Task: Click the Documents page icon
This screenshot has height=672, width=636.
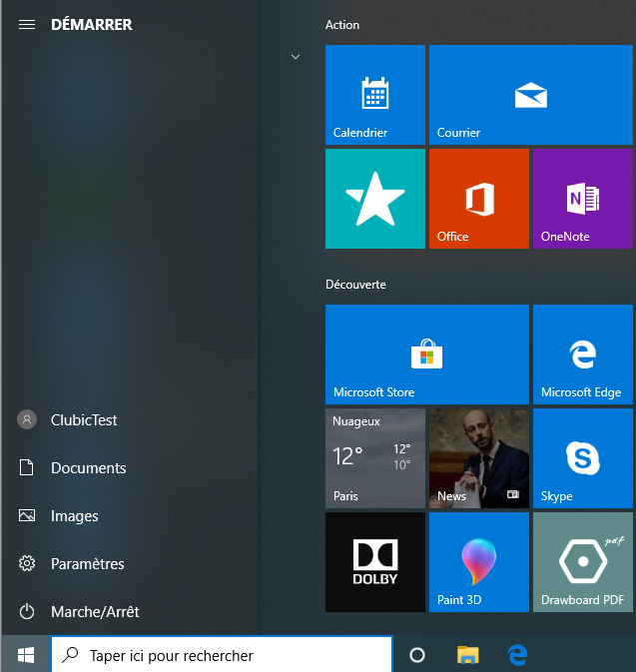Action: pos(27,467)
